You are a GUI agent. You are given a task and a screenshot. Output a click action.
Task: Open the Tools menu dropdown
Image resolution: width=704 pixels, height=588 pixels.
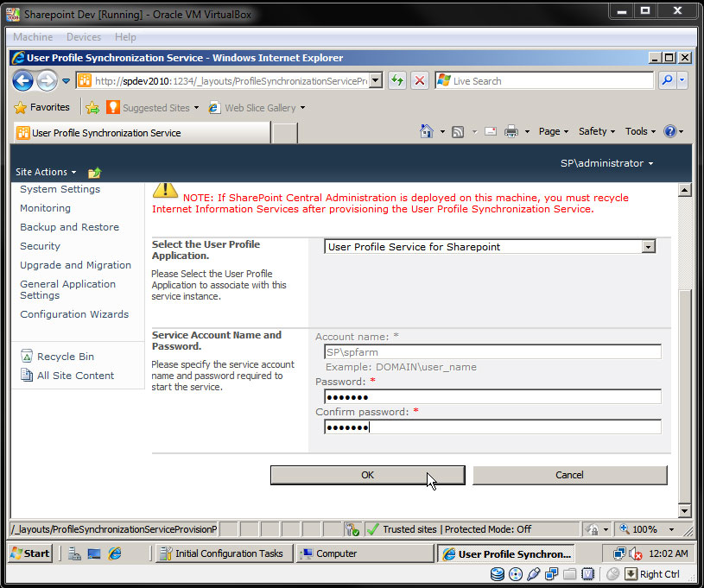[x=640, y=131]
